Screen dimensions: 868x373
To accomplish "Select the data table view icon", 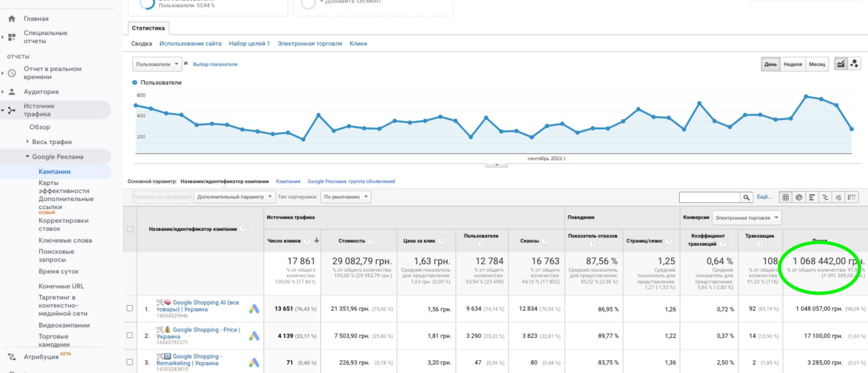I will [x=785, y=198].
